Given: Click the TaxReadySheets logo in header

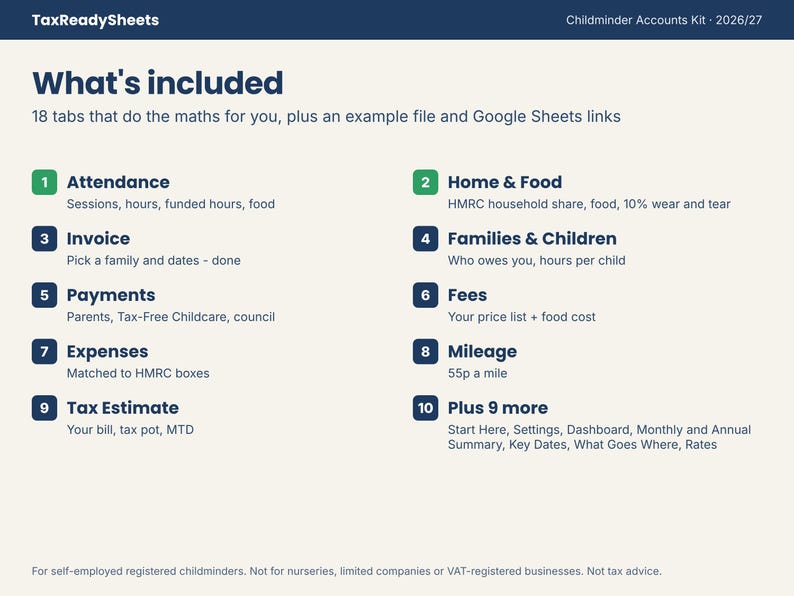Looking at the screenshot, I should coord(95,20).
